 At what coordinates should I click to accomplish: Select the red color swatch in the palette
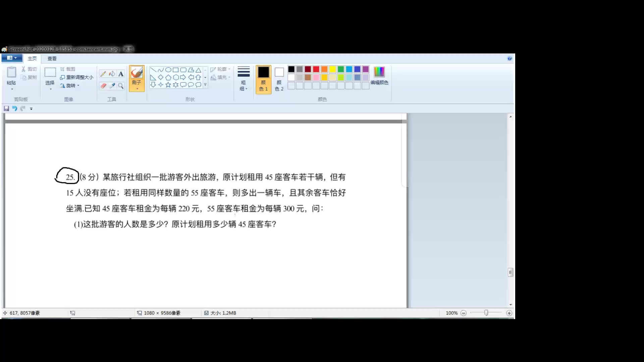(316, 69)
